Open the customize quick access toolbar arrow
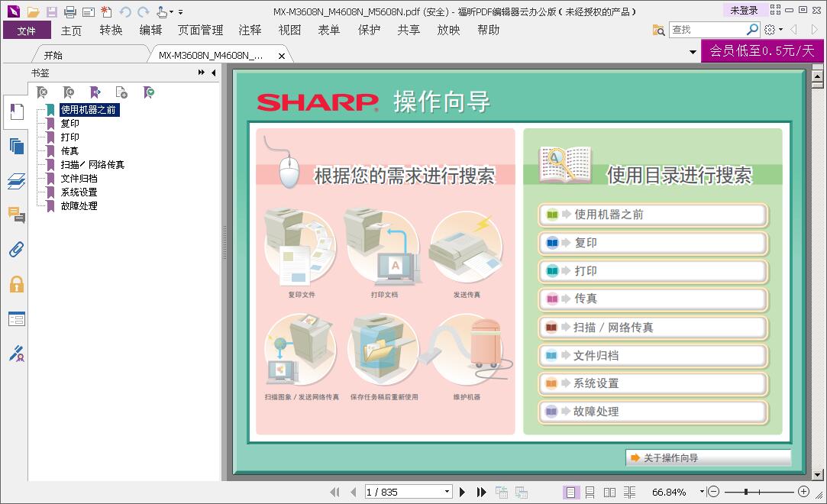This screenshot has height=504, width=827. (x=180, y=11)
